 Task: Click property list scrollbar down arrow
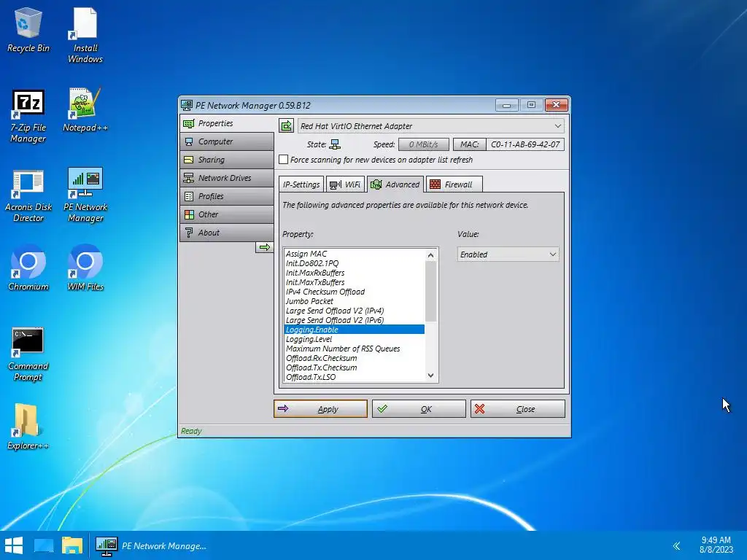[x=430, y=376]
